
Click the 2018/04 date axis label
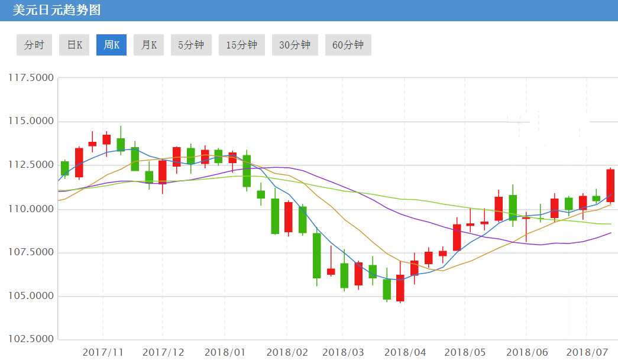[405, 353]
